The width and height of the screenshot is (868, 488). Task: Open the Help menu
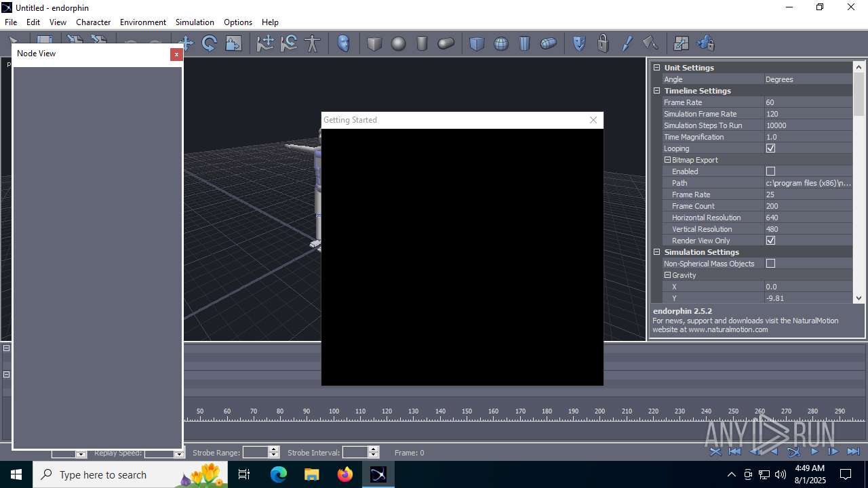tap(270, 22)
